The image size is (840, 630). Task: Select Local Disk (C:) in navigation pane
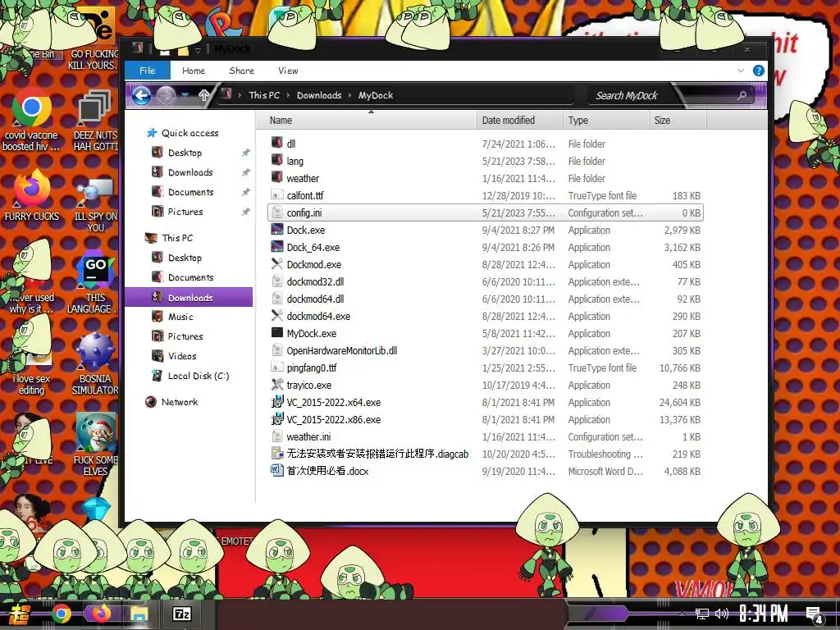coord(199,376)
